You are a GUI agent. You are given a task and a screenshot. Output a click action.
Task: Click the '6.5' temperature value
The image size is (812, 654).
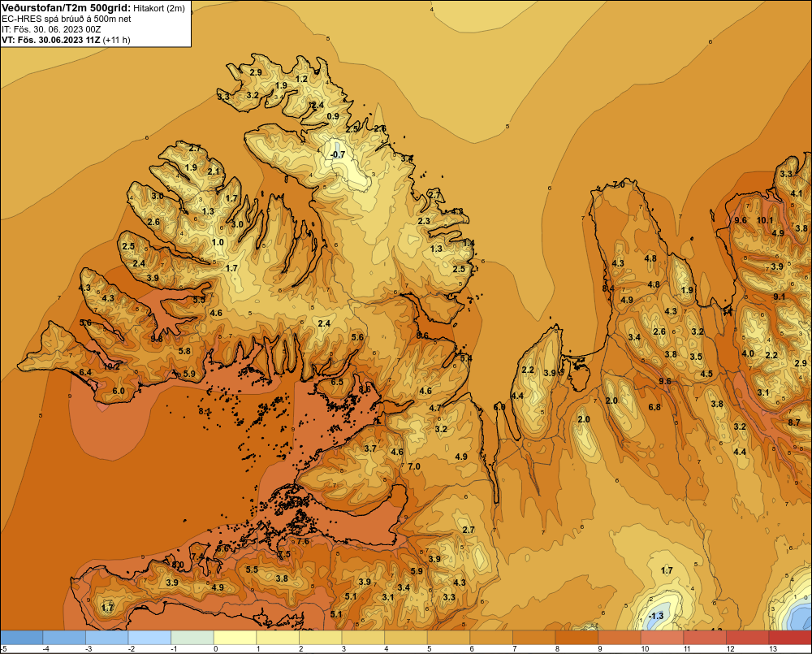tap(337, 381)
